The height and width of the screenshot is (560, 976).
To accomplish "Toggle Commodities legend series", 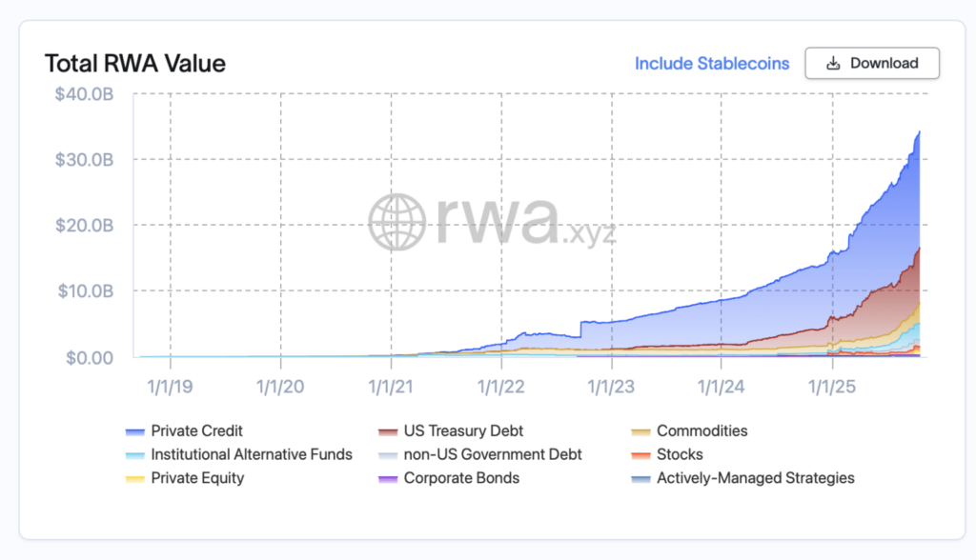I will click(701, 430).
